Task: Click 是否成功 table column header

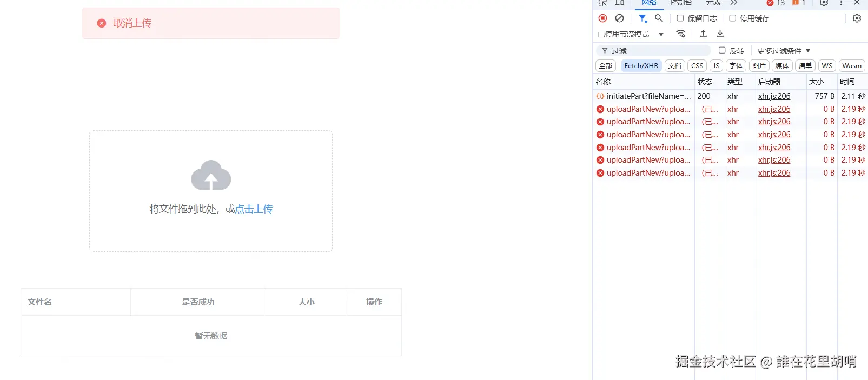Action: [198, 302]
